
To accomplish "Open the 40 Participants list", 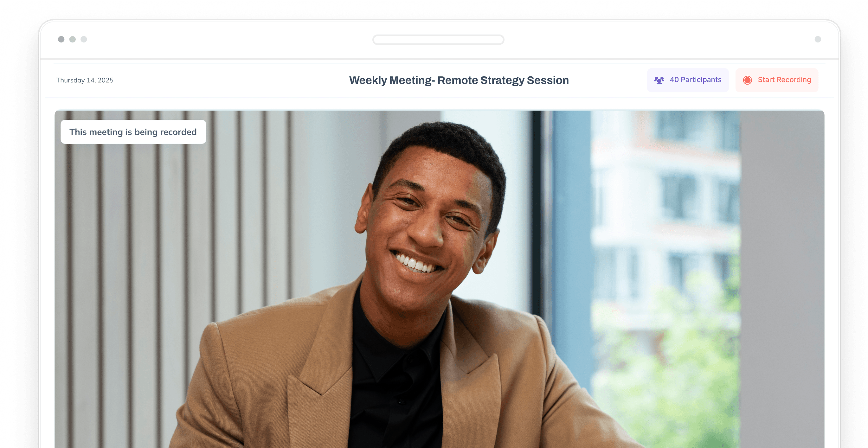I will (687, 80).
